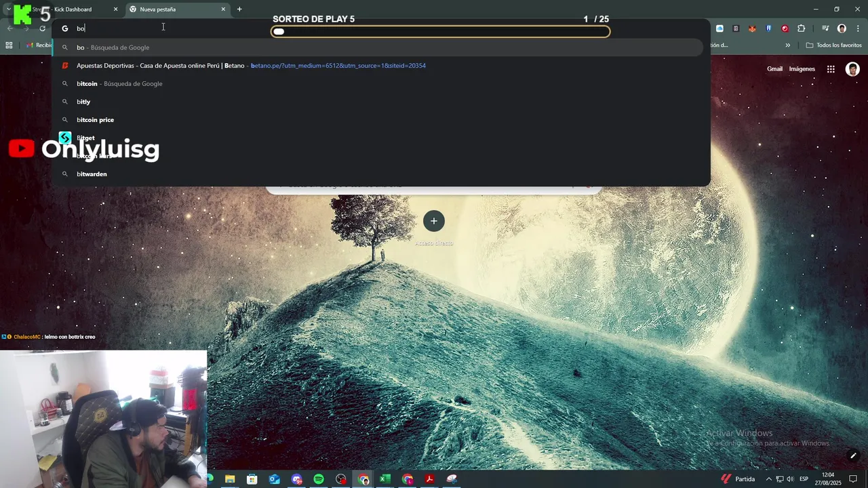
Task: Open Todos los favoritos folder
Action: coord(833,45)
